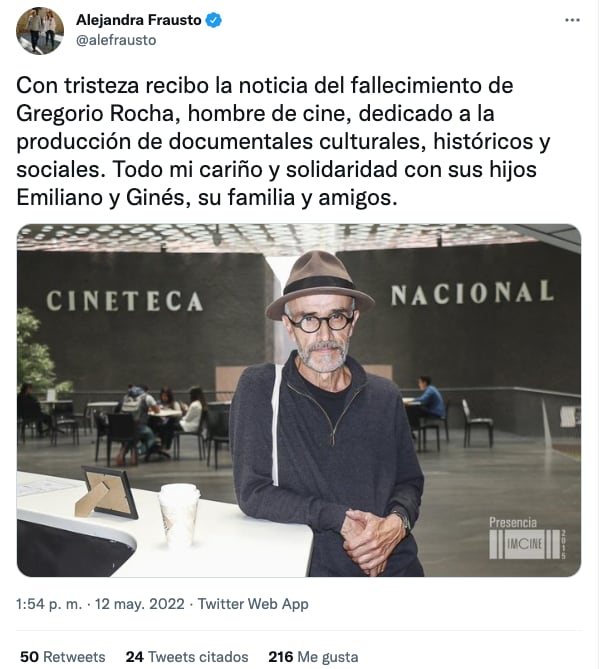
Task: Open the 1:54 p. m. timestamp link
Action: coord(49,604)
